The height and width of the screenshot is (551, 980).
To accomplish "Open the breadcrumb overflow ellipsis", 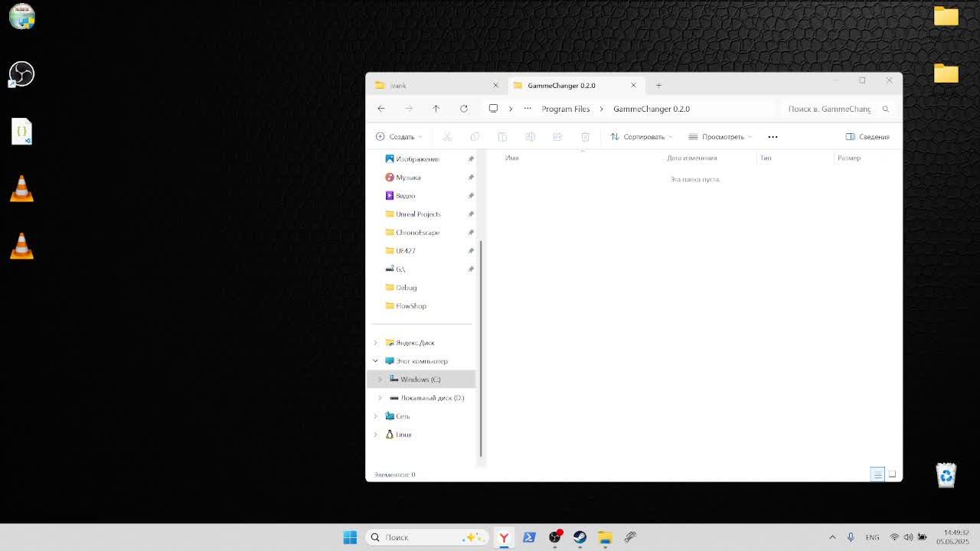I will click(x=528, y=109).
